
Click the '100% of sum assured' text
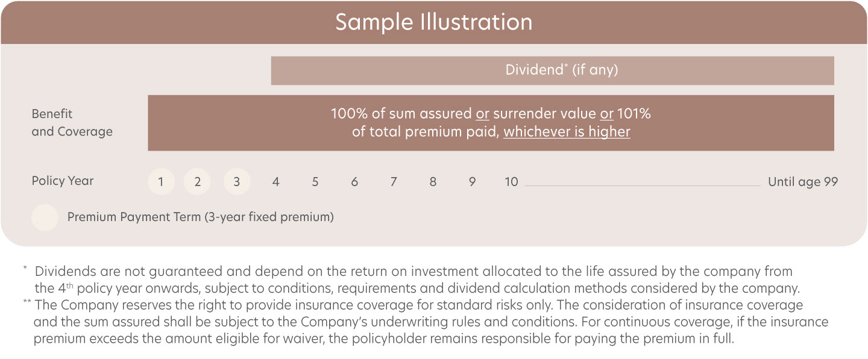(x=401, y=113)
